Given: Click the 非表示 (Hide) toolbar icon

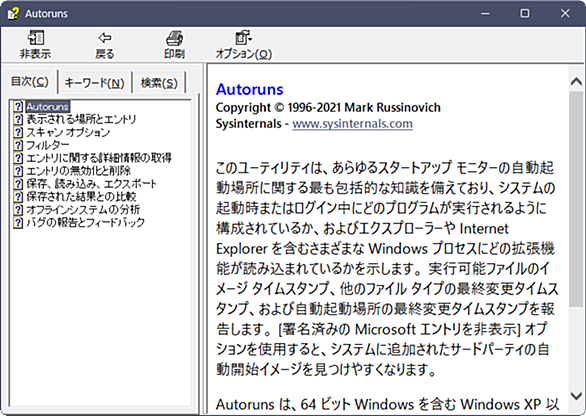Looking at the screenshot, I should tap(36, 37).
